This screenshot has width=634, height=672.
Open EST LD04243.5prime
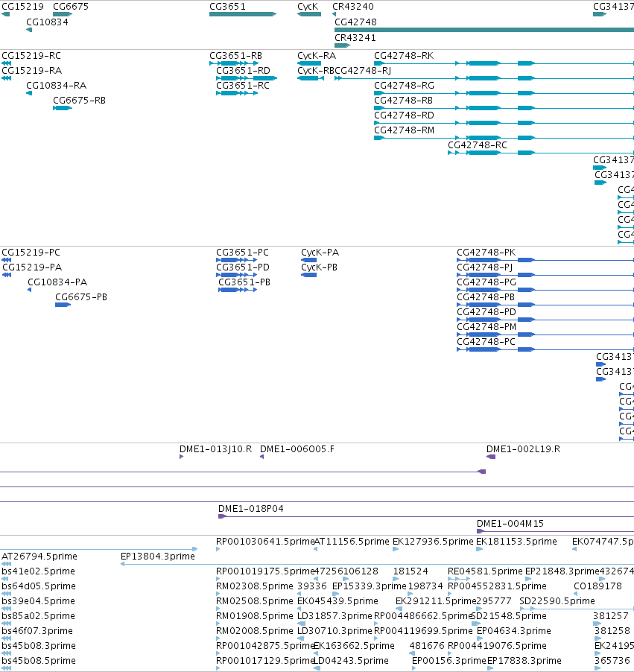[x=351, y=661]
